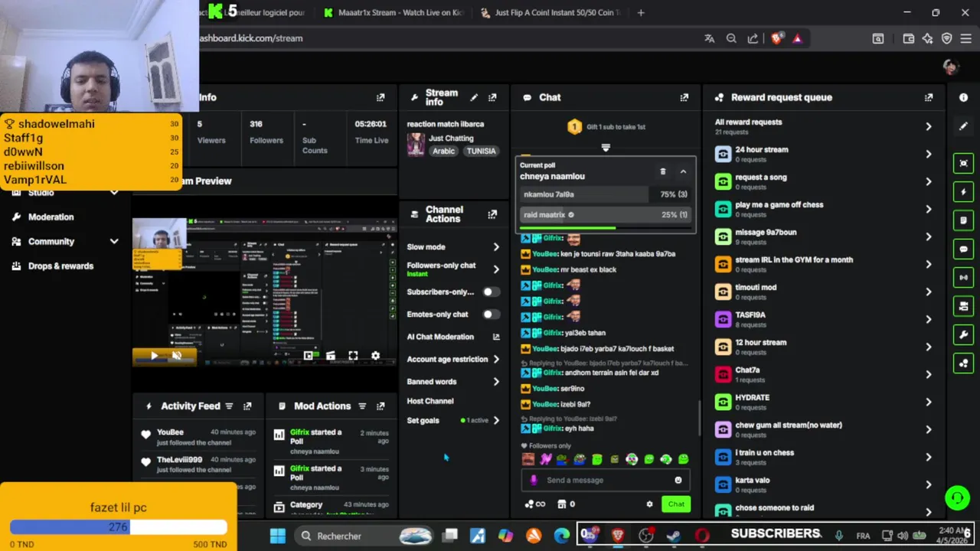Screen dimensions: 980x551
Task: Expand the 24 hour stream reward
Action: (928, 154)
